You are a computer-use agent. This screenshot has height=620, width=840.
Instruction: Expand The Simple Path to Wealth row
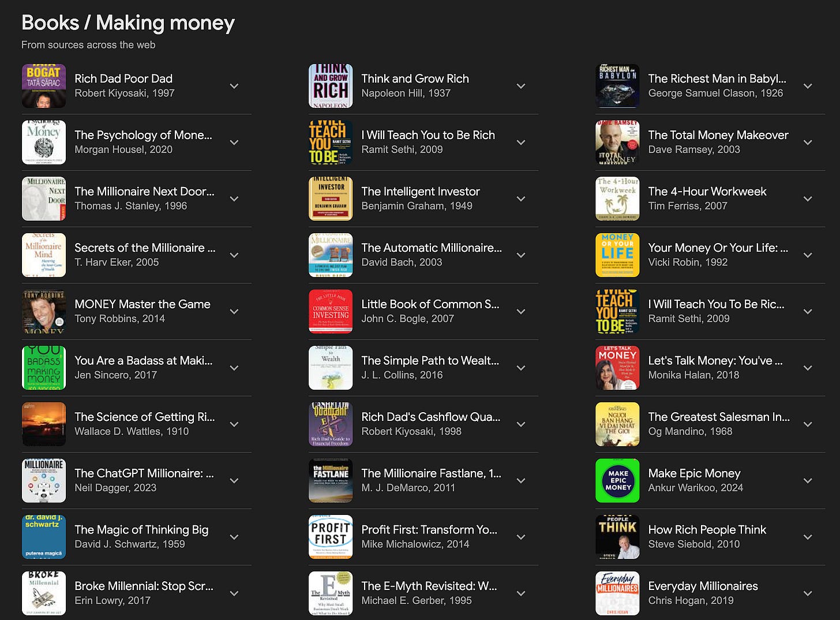coord(423,368)
